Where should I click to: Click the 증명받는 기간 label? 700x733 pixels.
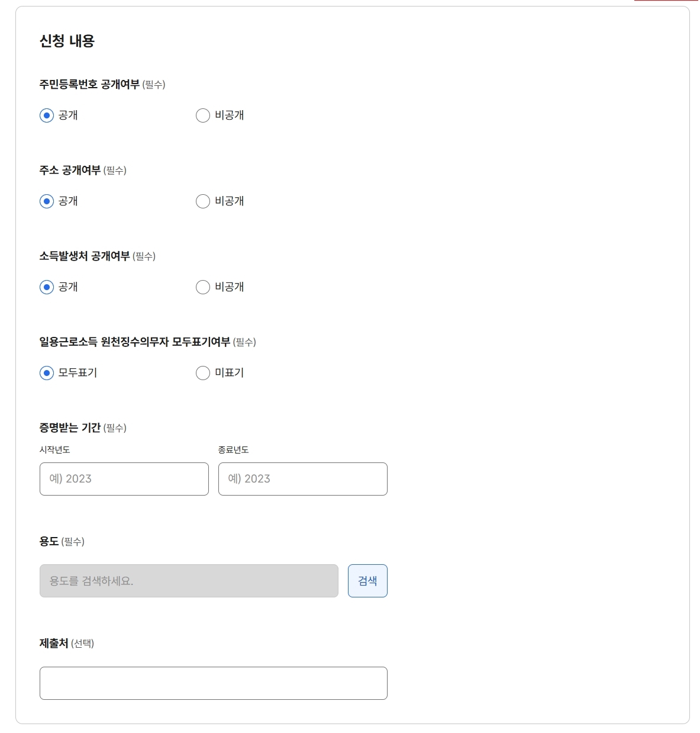(x=69, y=427)
